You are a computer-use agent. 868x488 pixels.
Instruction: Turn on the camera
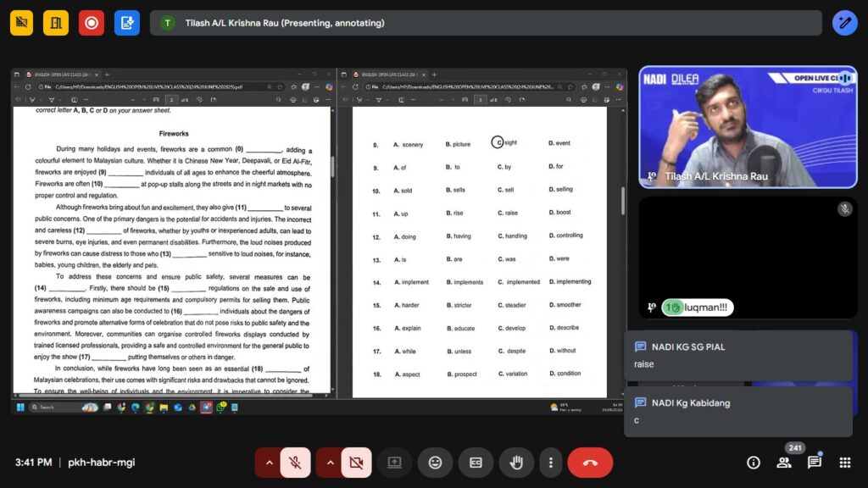coord(355,463)
